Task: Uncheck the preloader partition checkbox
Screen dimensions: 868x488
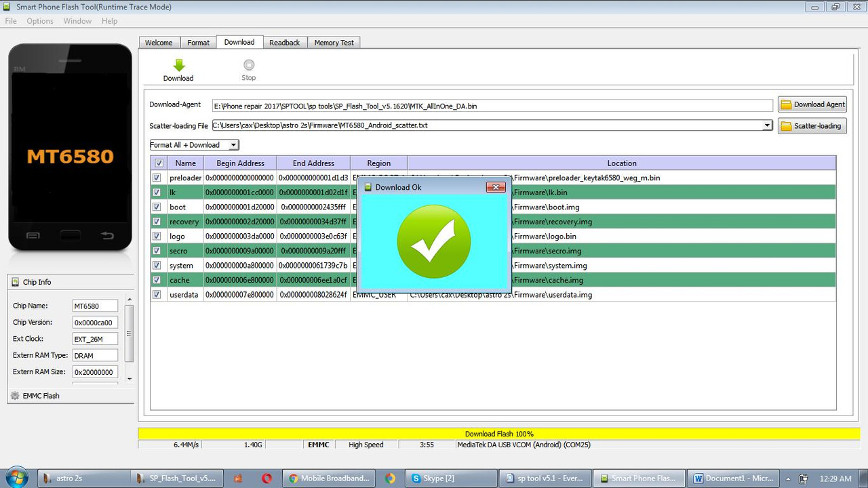Action: pos(157,178)
